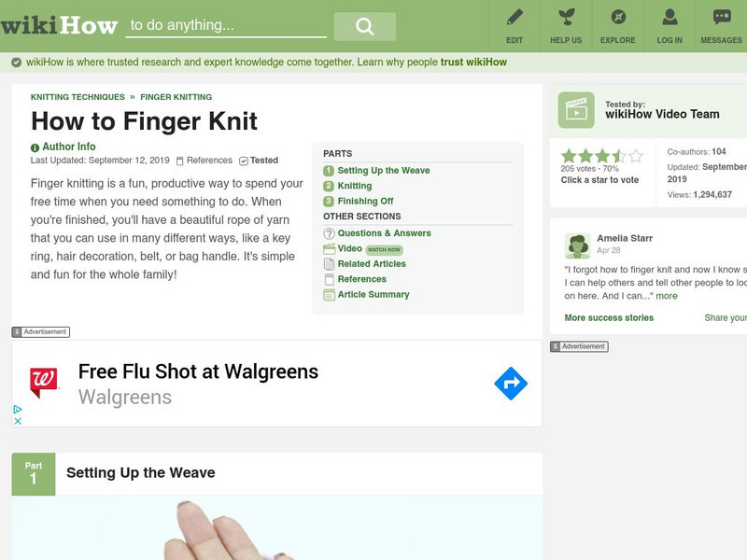
Task: Open the Messages speech bubble icon
Action: pos(721,18)
